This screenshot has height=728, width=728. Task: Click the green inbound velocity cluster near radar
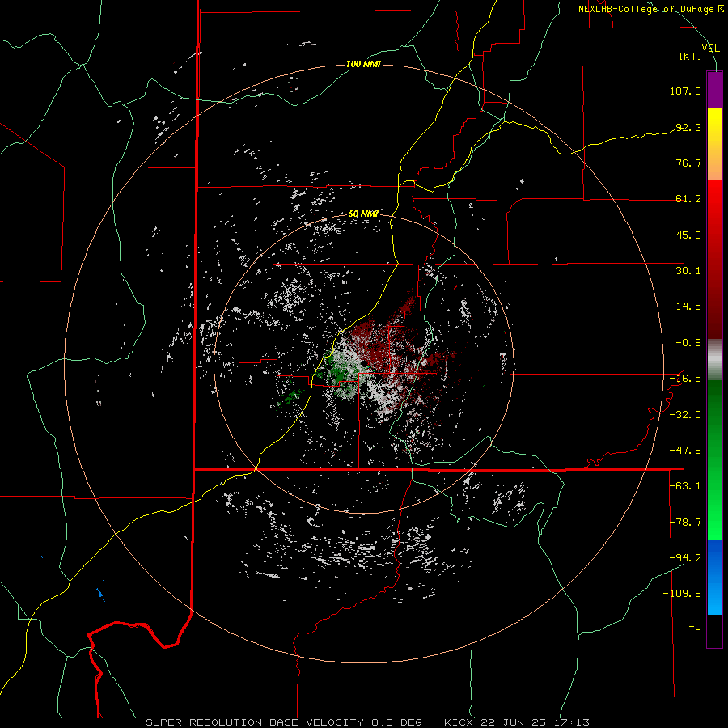[x=343, y=375]
